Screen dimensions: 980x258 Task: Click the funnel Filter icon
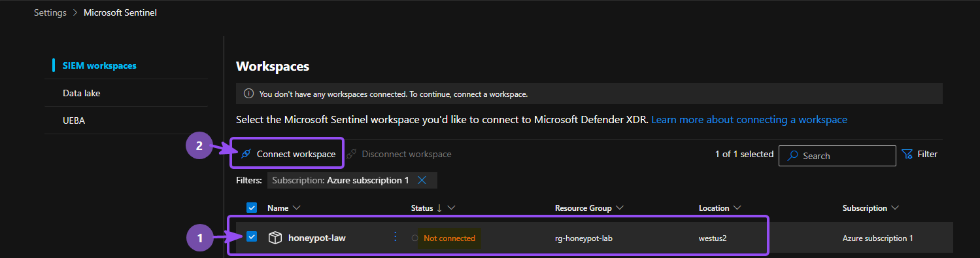pyautogui.click(x=907, y=155)
